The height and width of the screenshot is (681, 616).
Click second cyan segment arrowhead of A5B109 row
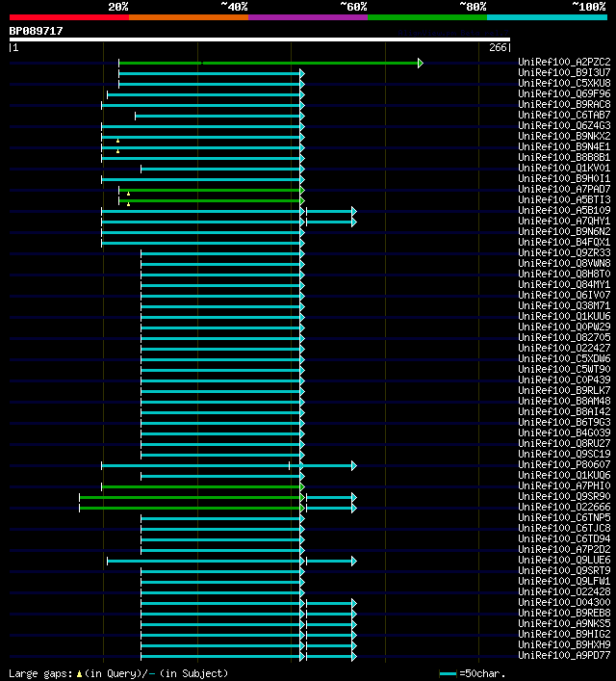point(354,212)
